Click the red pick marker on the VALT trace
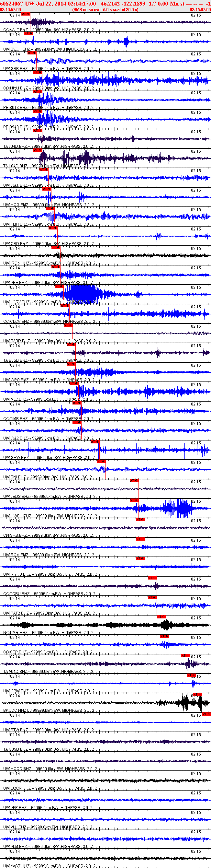 pyautogui.click(x=26, y=14)
